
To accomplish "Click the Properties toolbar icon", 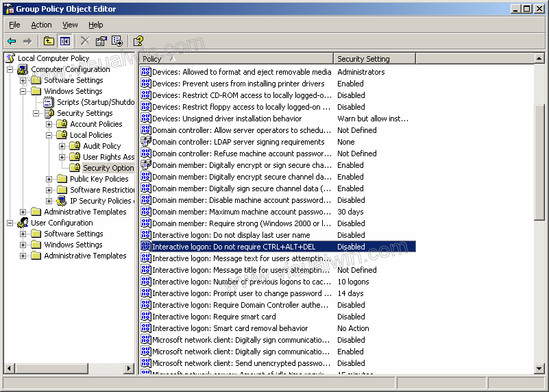I will 101,41.
